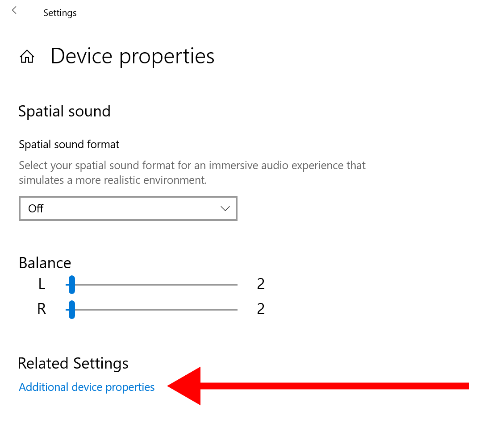
Task: Click the Settings window title text
Action: click(x=60, y=13)
